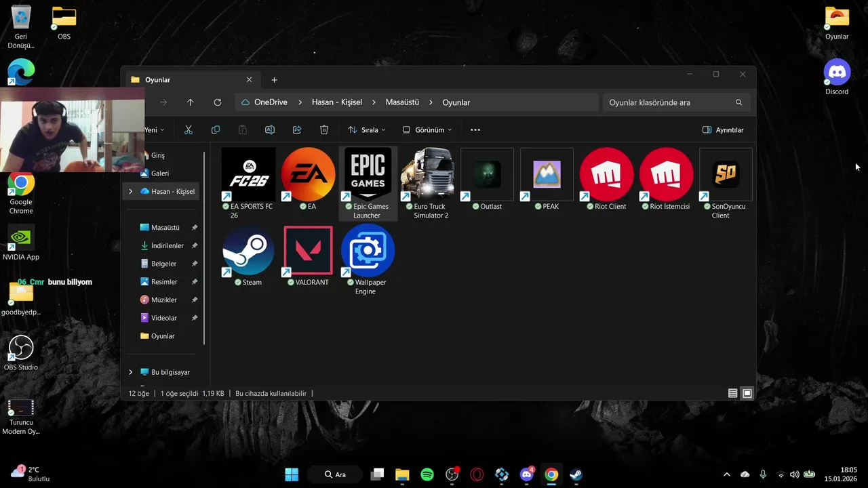The height and width of the screenshot is (488, 868).
Task: Open EA SPORTS FC 26 shortcut
Action: tap(248, 184)
